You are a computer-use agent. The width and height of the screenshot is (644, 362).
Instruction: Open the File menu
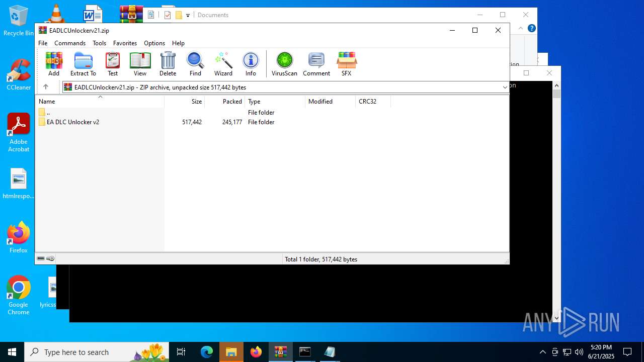[43, 43]
